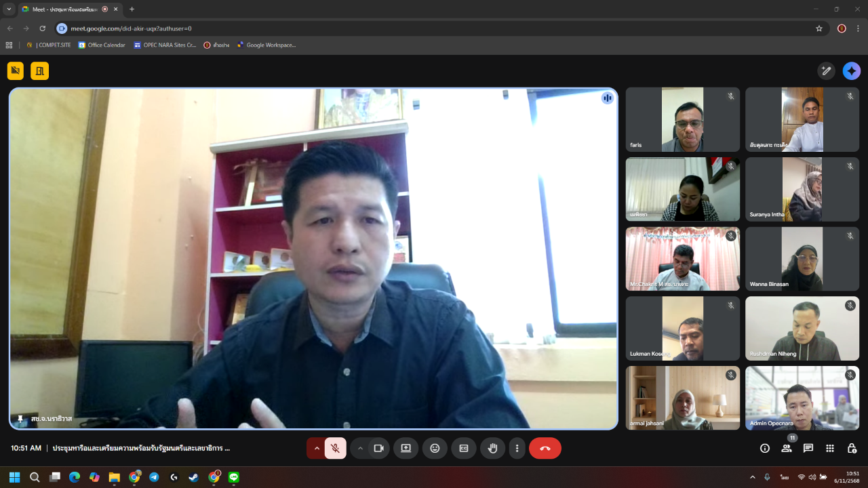Leave the call with the red button
Image resolution: width=868 pixels, height=488 pixels.
pyautogui.click(x=545, y=448)
